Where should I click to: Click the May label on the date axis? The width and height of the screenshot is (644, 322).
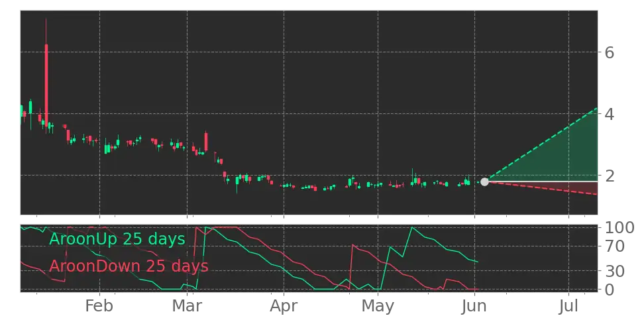point(378,307)
